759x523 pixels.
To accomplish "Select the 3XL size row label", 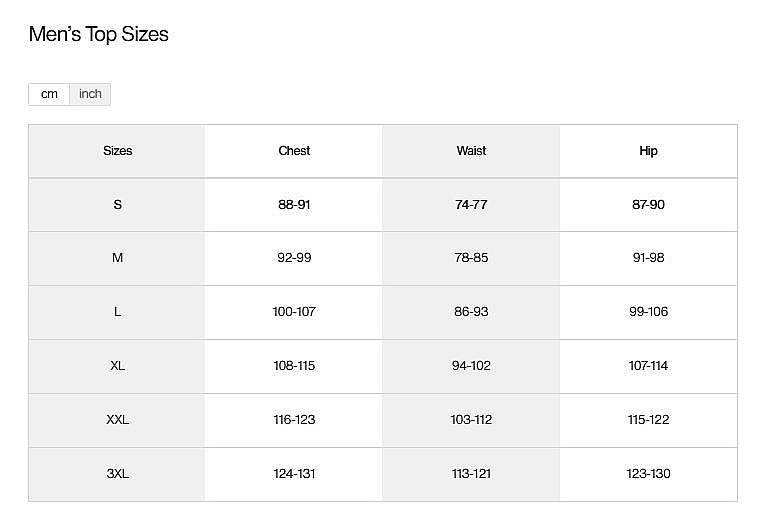I will tap(117, 474).
